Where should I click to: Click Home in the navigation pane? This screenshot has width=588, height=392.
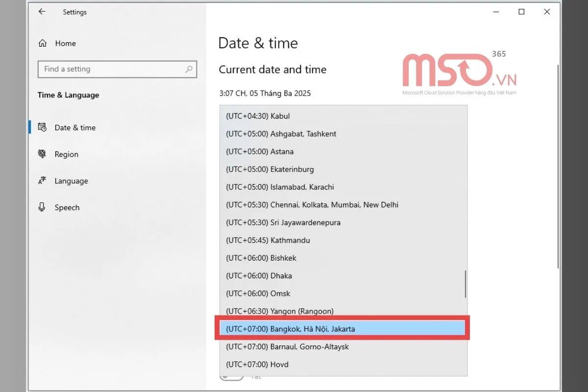coord(66,43)
